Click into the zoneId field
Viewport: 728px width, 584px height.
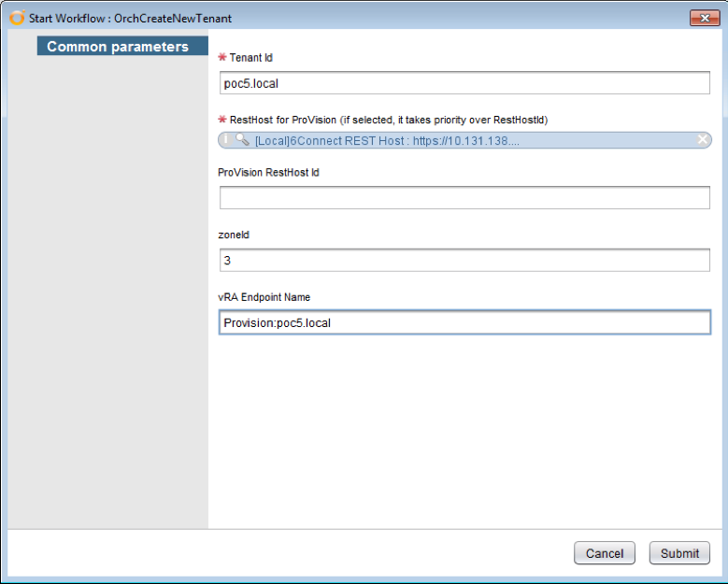pos(464,260)
